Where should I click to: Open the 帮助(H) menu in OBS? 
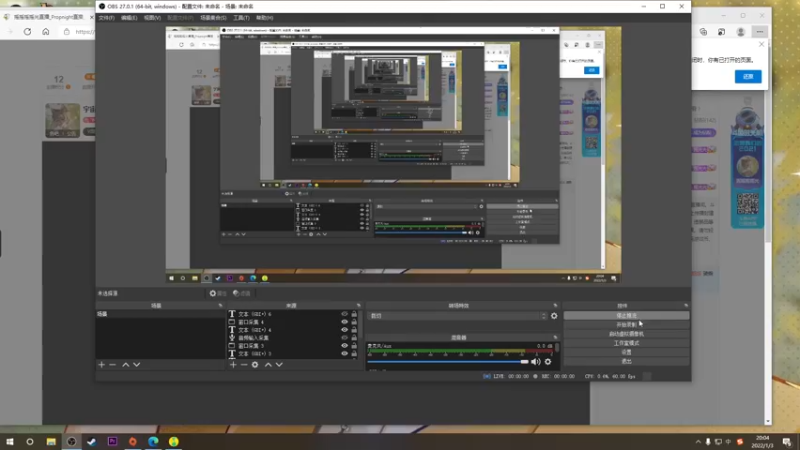pyautogui.click(x=264, y=18)
